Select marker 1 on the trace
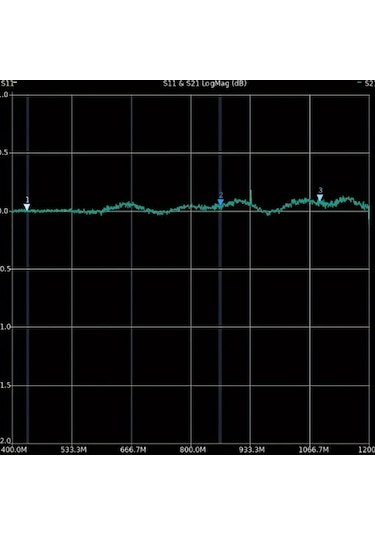The image size is (375, 535). [27, 207]
